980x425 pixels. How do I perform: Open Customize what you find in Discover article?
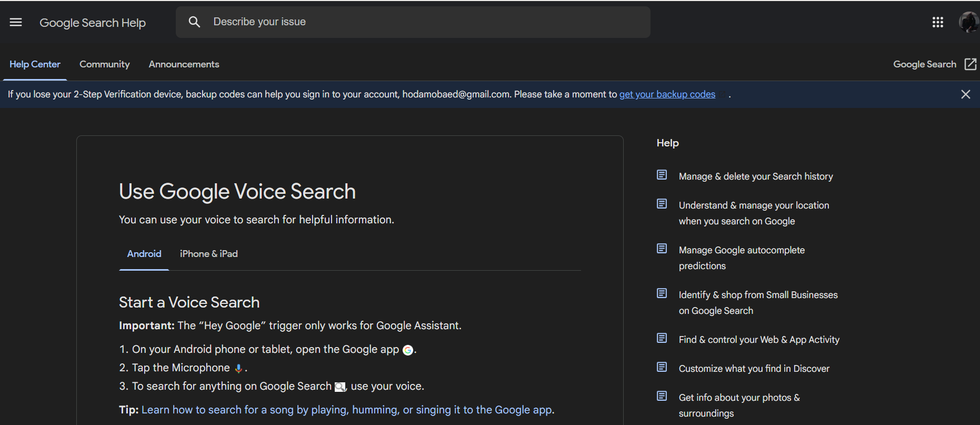[x=754, y=369]
